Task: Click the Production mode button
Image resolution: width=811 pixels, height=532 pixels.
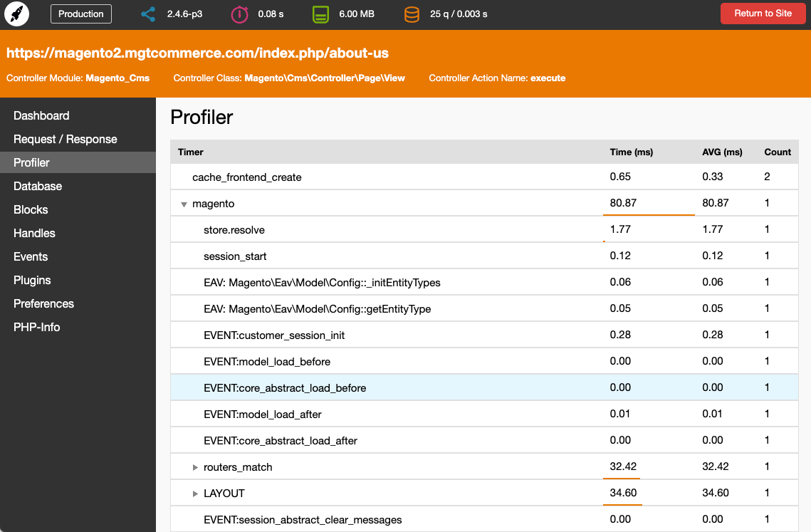Action: [x=80, y=14]
